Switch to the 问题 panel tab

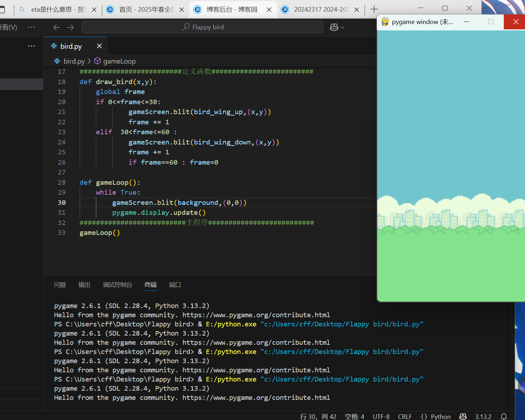pyautogui.click(x=60, y=285)
